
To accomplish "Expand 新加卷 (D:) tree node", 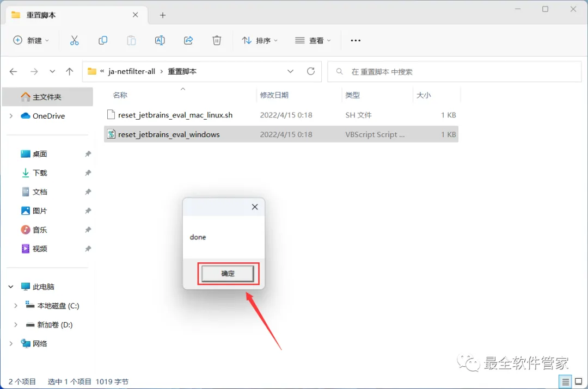I will click(x=15, y=325).
